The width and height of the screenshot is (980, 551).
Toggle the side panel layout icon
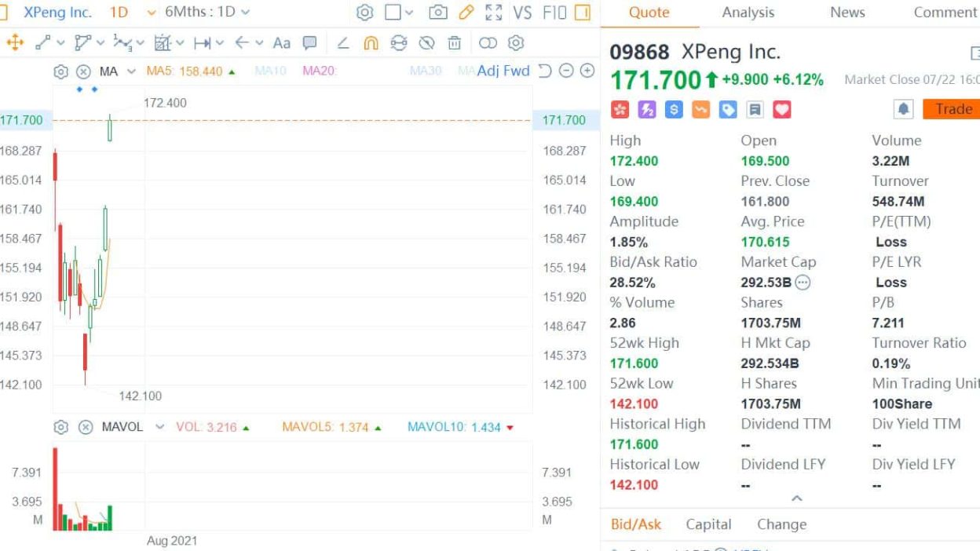tap(582, 13)
